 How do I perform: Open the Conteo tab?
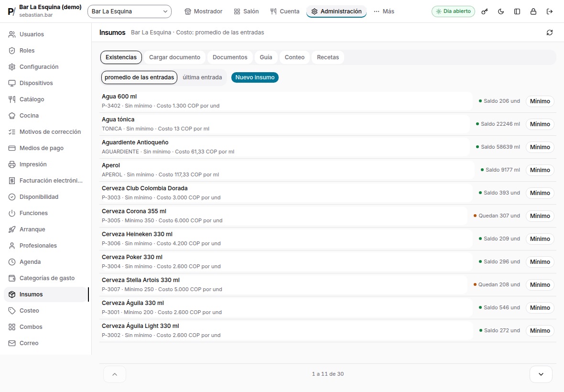coord(294,57)
